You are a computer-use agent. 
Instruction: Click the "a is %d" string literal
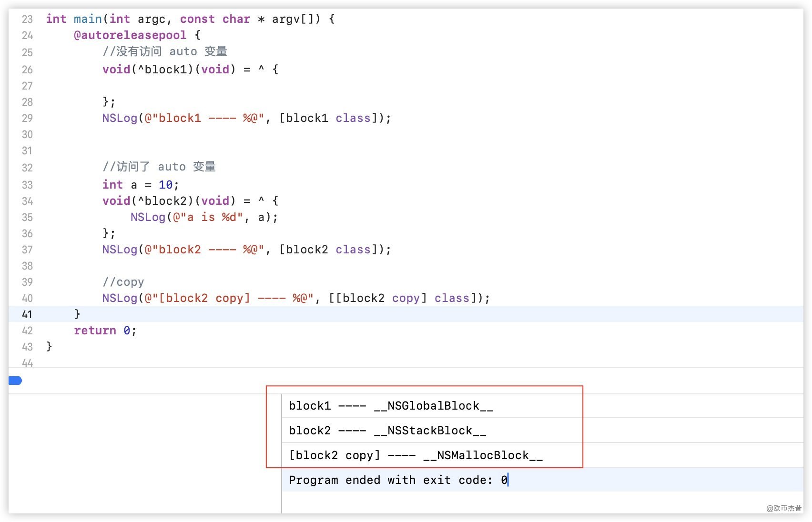coord(208,217)
